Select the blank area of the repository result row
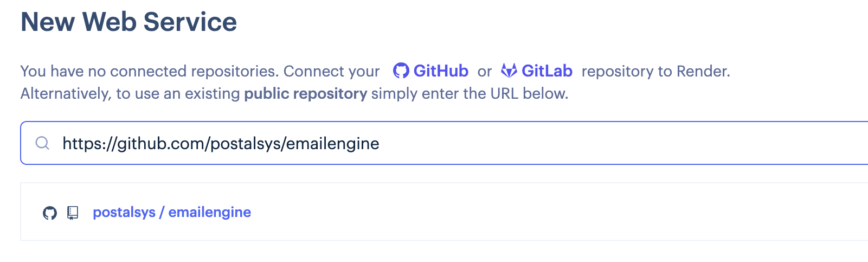The width and height of the screenshot is (868, 262). (x=542, y=212)
